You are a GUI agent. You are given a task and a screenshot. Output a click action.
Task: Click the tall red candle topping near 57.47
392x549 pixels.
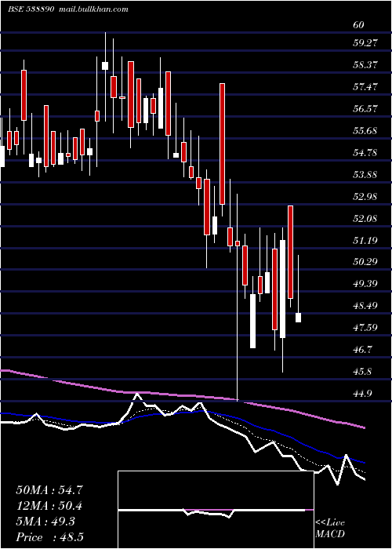pyautogui.click(x=222, y=144)
